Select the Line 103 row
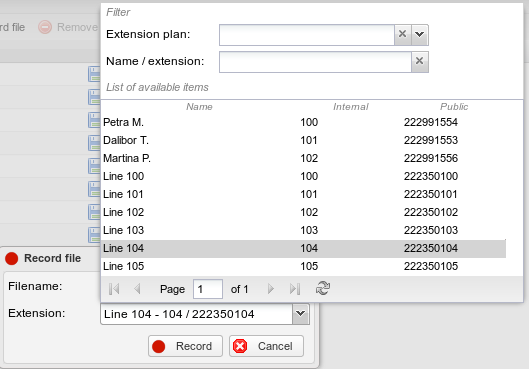 [x=303, y=230]
